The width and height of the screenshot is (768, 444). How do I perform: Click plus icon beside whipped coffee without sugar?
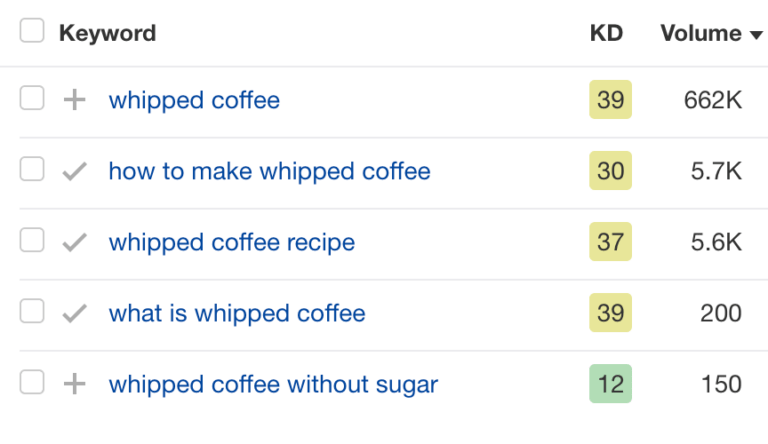(x=74, y=384)
